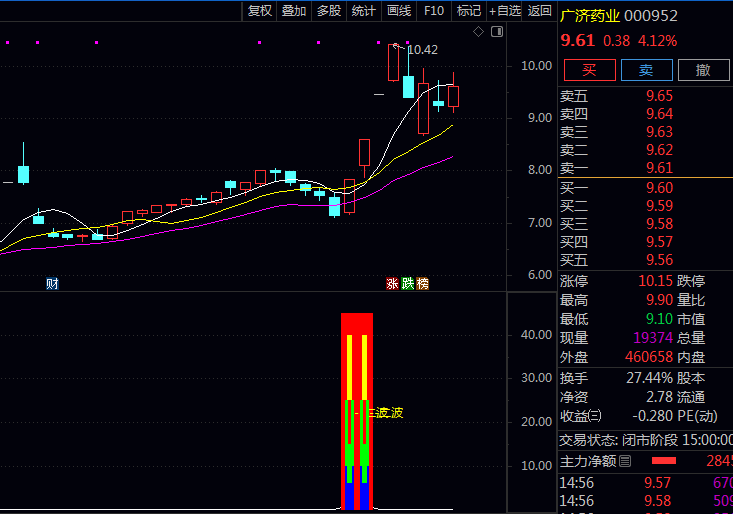733x514 pixels.
Task: Click the blue 卖 sell button
Action: click(647, 70)
